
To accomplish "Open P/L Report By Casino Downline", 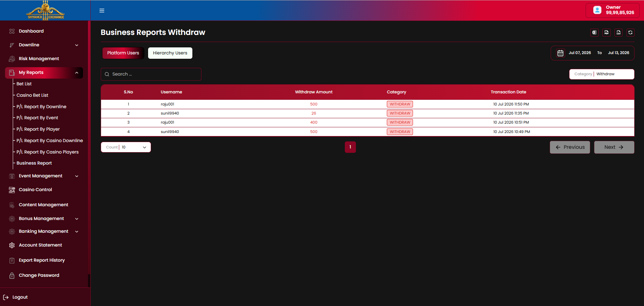I will point(50,141).
